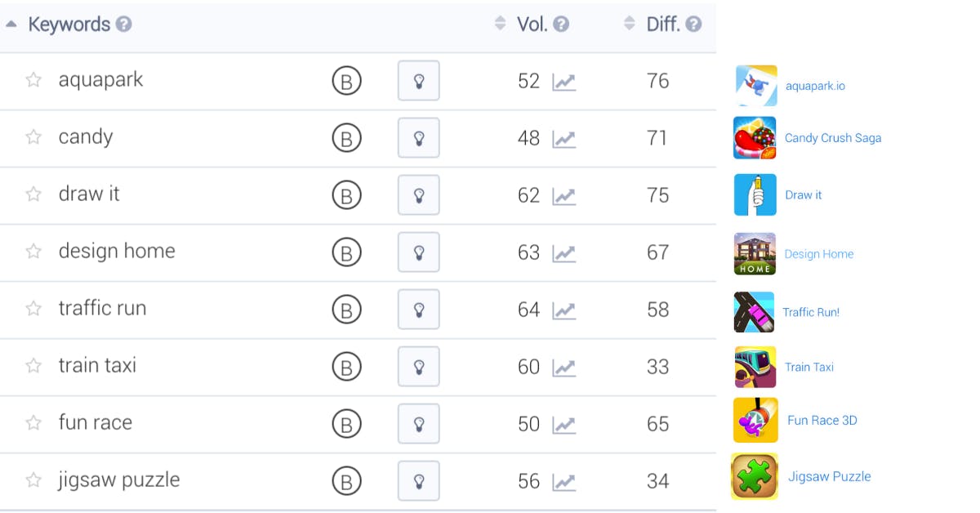Toggle star for jigsaw puzzle keyword
Screen dimensions: 980x513
click(x=33, y=480)
